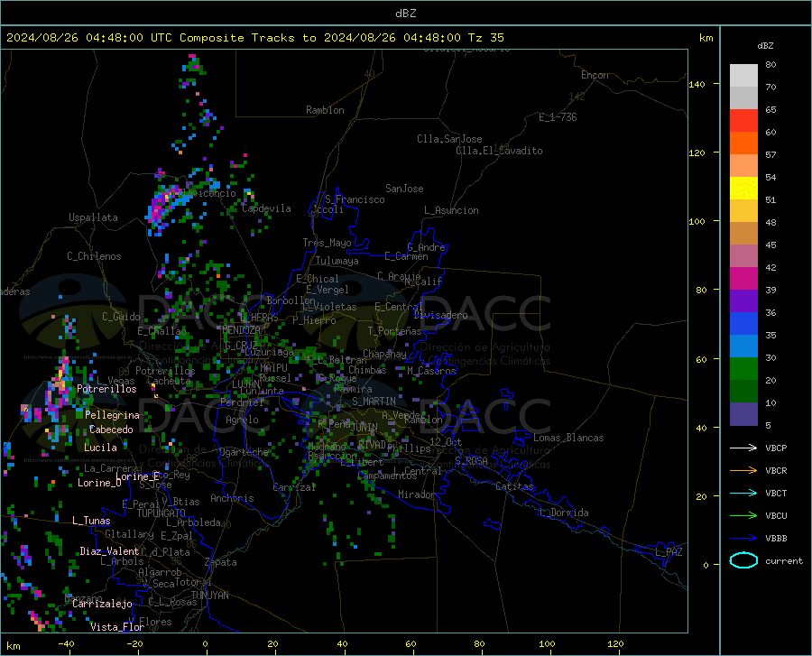Click the JUNIN map label
This screenshot has width=812, height=656.
(364, 428)
